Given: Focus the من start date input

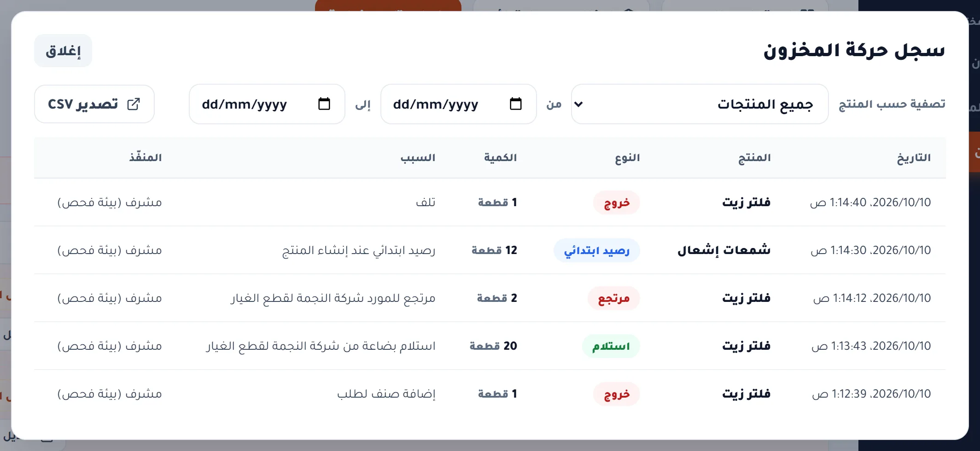Looking at the screenshot, I should 459,104.
